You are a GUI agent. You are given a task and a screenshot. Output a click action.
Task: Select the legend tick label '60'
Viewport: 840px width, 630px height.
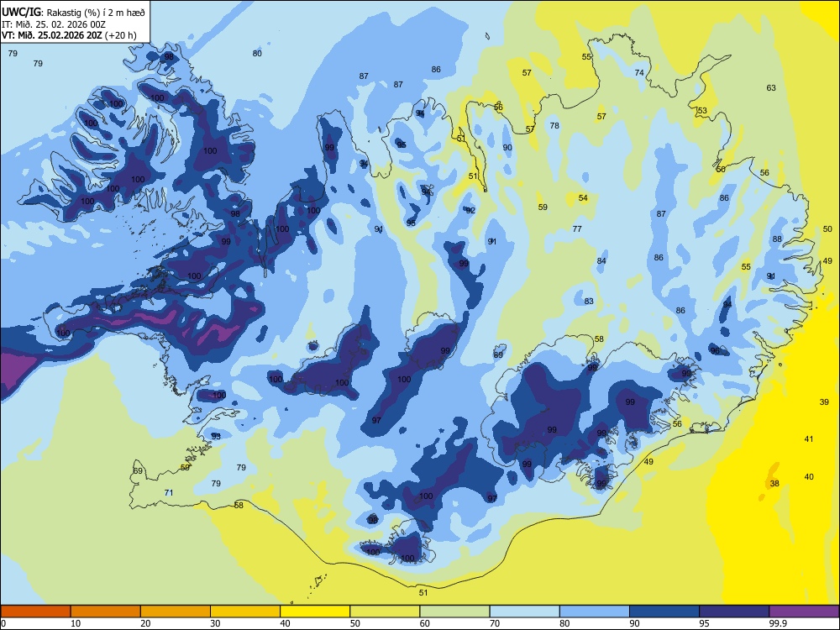click(x=425, y=623)
